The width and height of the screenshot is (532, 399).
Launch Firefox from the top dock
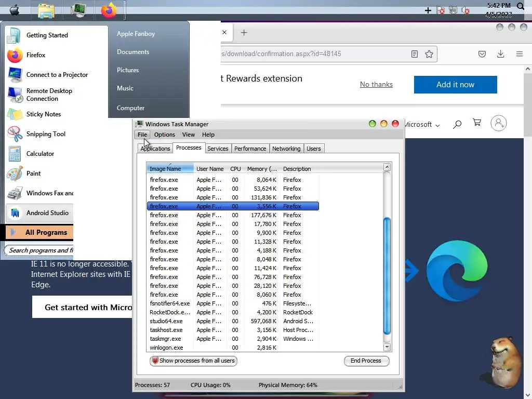109,10
